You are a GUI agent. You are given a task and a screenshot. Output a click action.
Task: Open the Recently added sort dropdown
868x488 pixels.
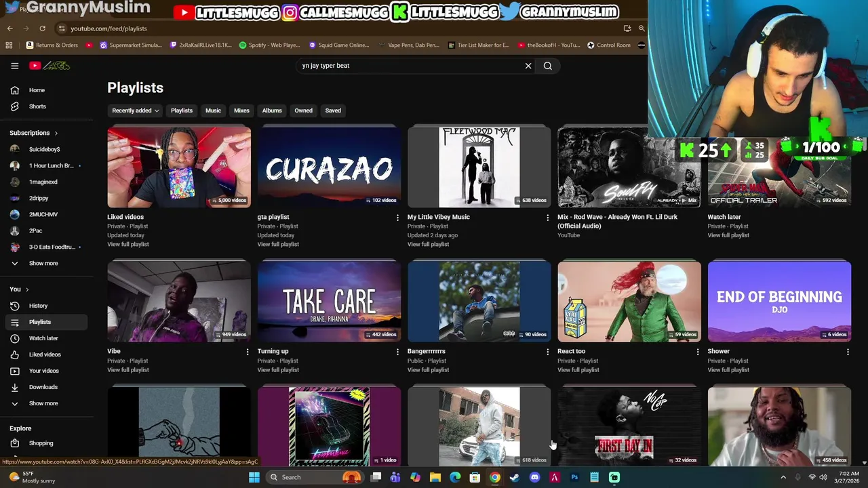coord(135,110)
